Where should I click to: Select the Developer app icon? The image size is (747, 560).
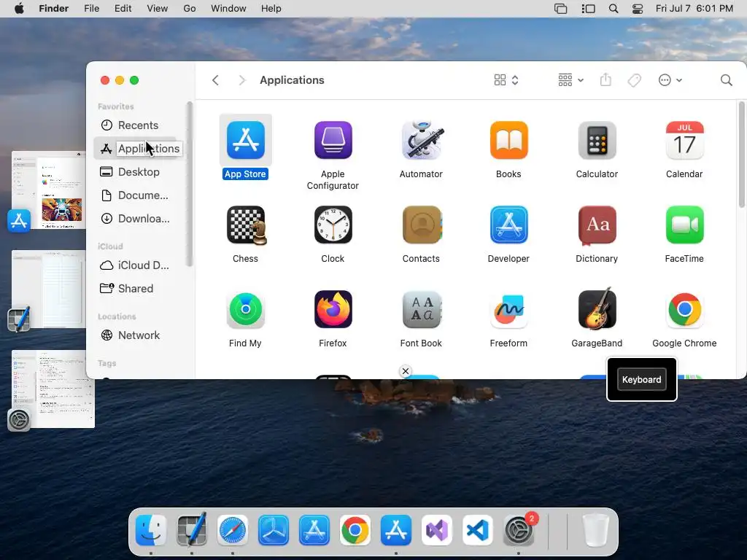click(x=508, y=225)
